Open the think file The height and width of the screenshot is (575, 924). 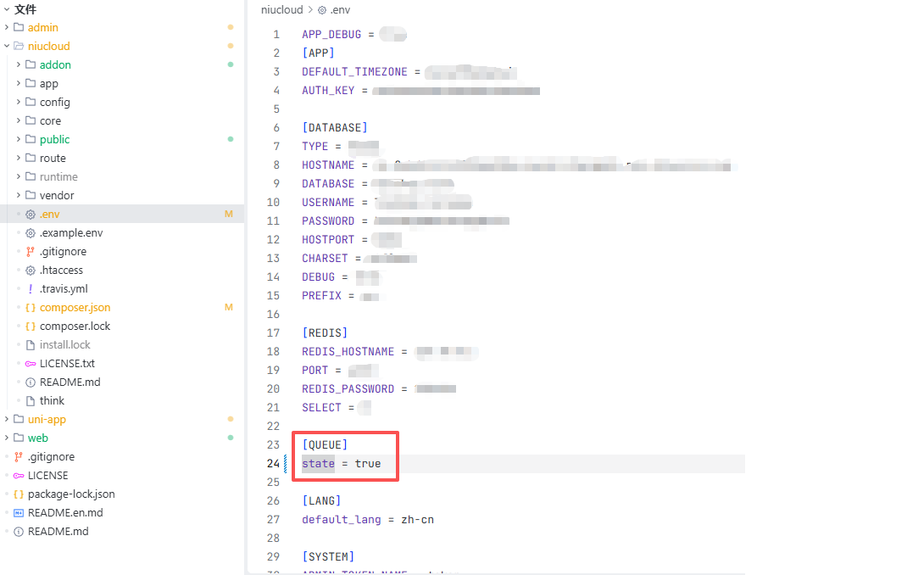click(52, 401)
